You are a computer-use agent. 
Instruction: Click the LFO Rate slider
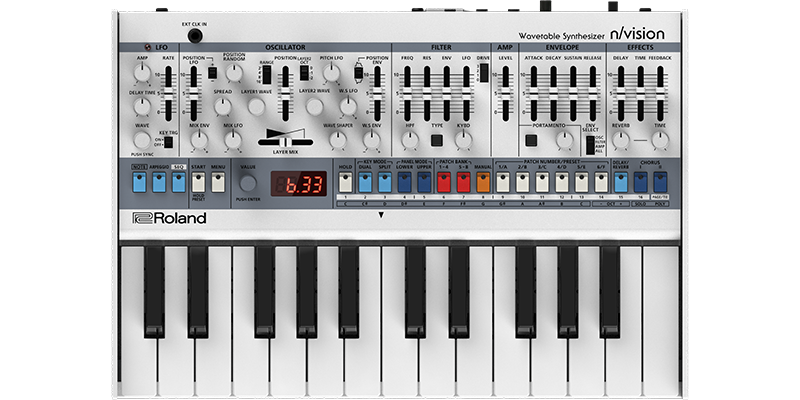coord(168,93)
